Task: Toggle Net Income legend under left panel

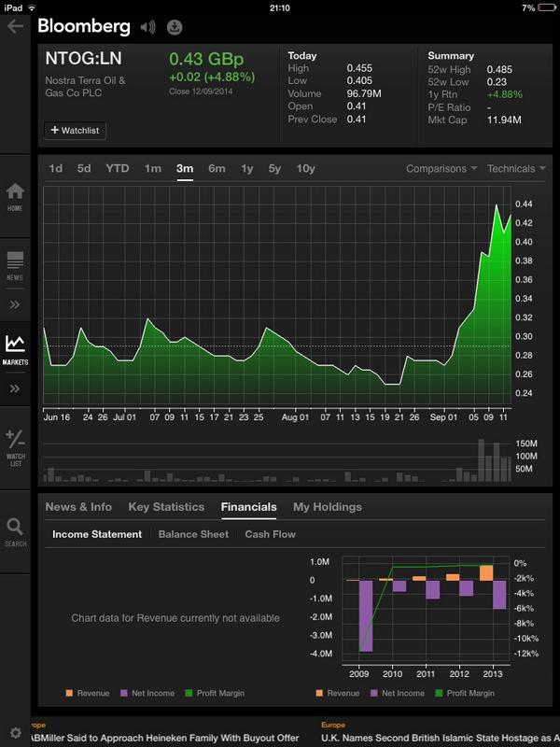Action: [x=147, y=693]
